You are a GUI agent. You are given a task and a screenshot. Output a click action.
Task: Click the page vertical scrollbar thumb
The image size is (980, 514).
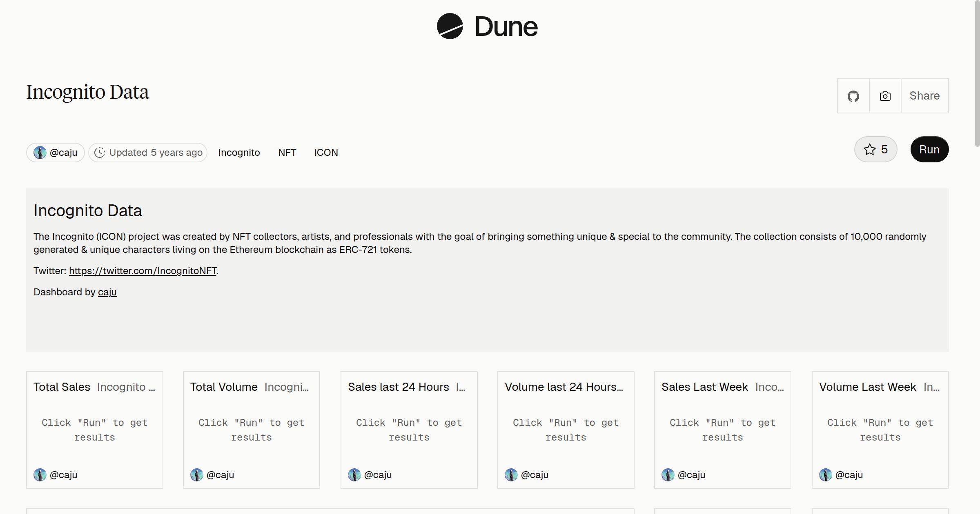point(977,73)
